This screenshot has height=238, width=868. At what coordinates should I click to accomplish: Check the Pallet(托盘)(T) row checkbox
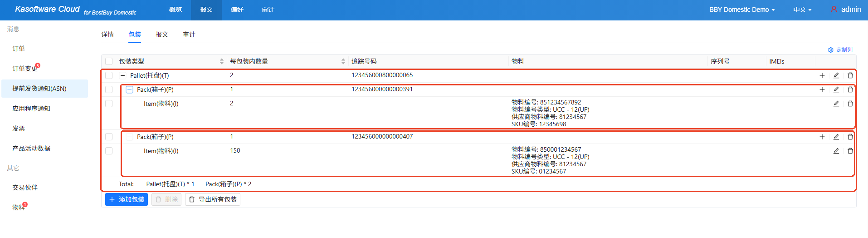point(109,75)
